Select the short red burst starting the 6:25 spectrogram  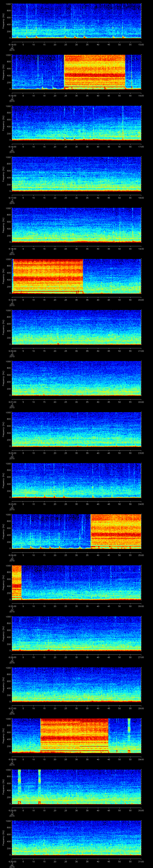point(17,582)
